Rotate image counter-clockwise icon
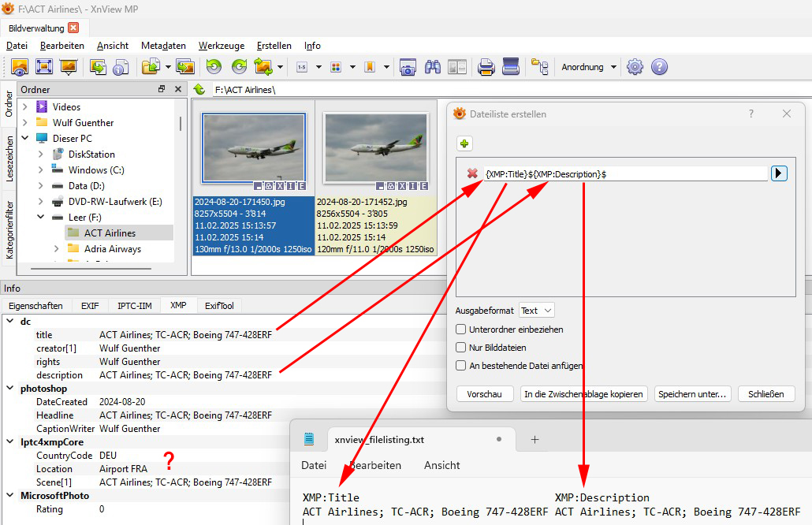Image resolution: width=812 pixels, height=525 pixels. (214, 67)
